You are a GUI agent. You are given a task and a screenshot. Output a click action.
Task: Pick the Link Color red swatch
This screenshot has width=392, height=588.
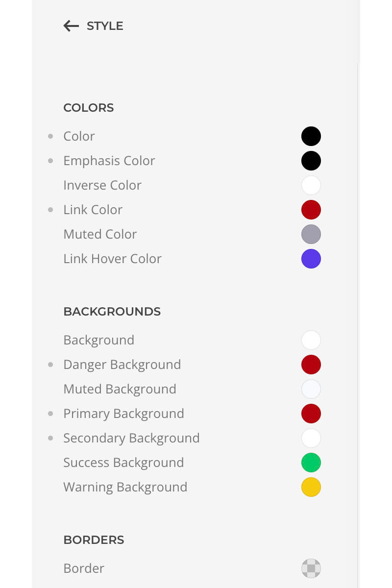(x=311, y=210)
